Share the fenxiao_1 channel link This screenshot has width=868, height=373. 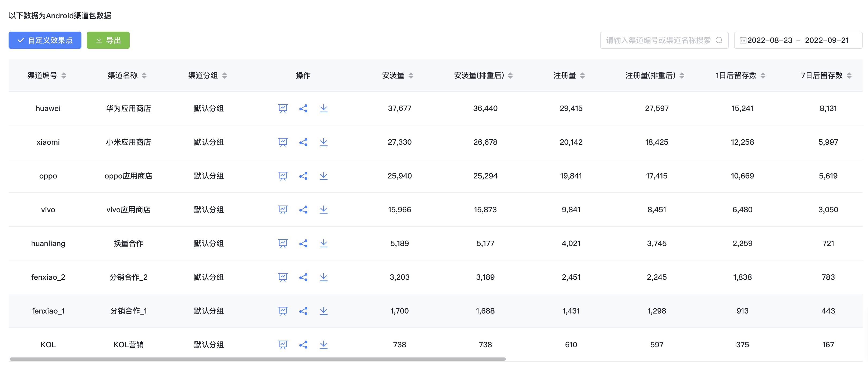303,311
